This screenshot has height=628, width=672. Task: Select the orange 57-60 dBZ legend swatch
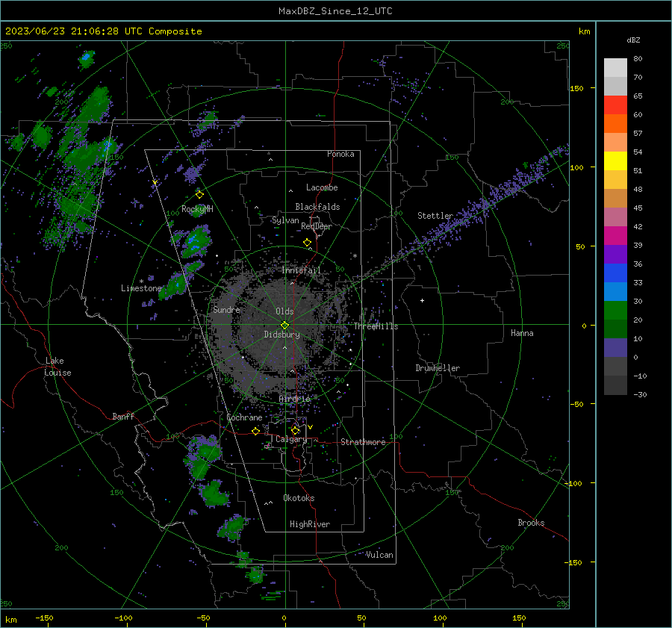[615, 124]
